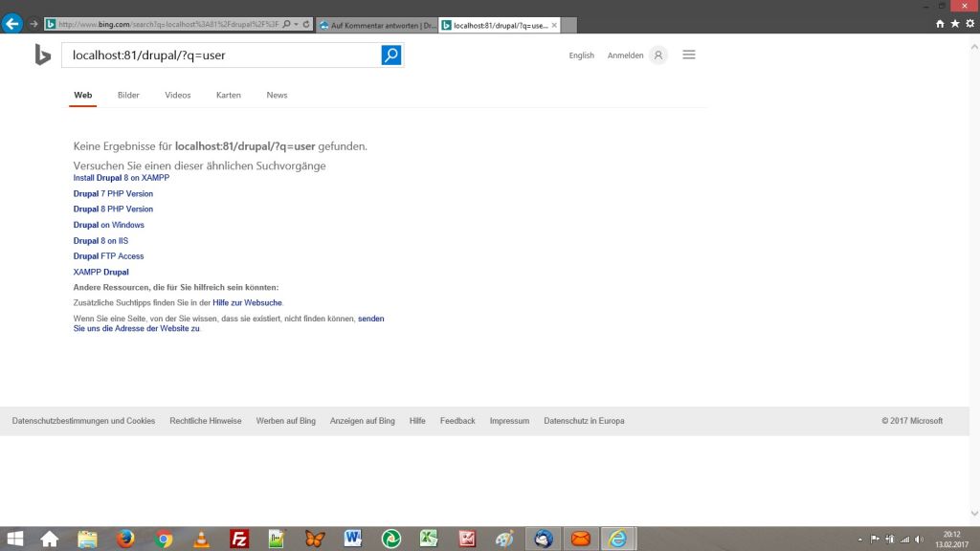Viewport: 980px width, 551px height.
Task: Click into the Bing search text box
Action: tap(220, 55)
